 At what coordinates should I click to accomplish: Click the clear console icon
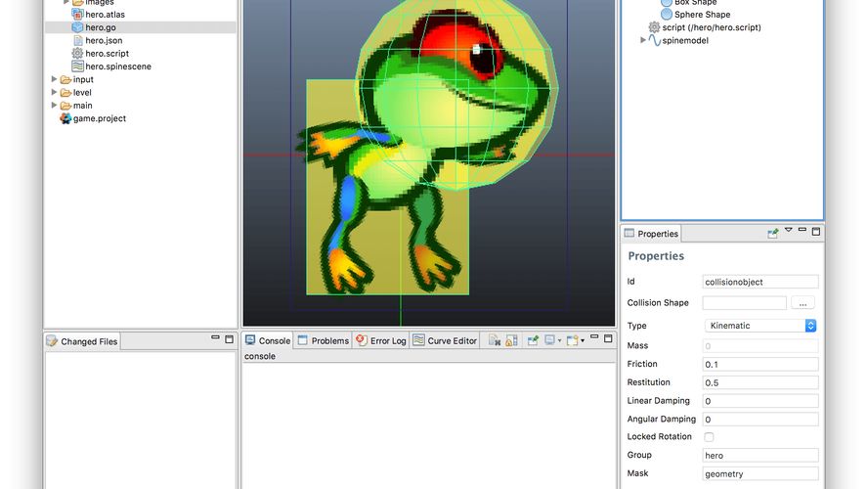coord(495,340)
